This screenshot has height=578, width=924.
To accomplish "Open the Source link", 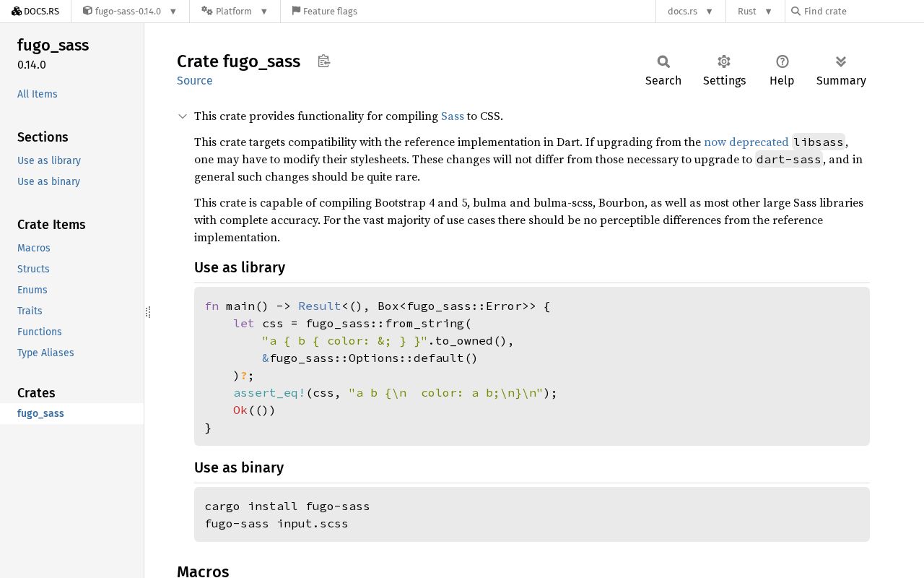I will tap(195, 80).
